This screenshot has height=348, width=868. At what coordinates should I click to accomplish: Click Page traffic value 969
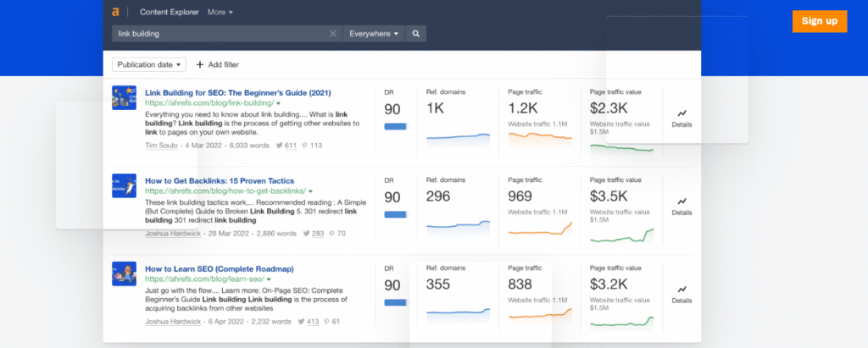pyautogui.click(x=520, y=196)
